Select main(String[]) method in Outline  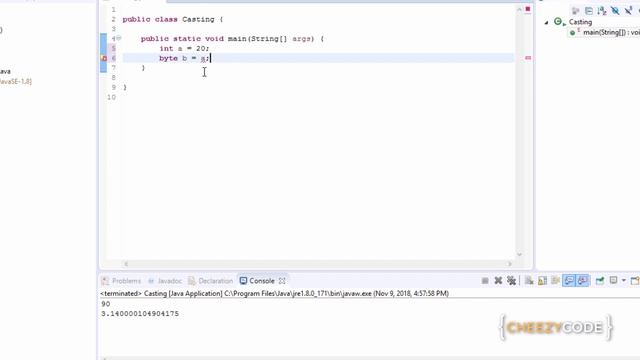[611, 32]
